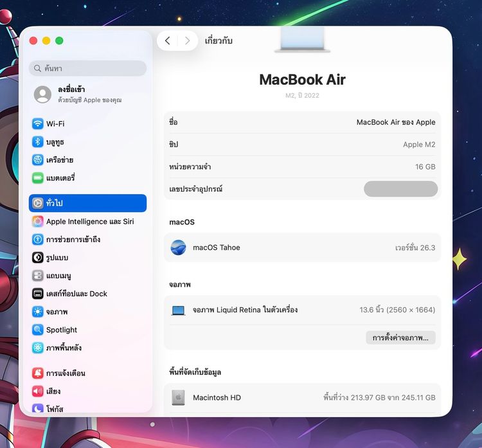Select the Network (เครือข่าย) globe icon
The width and height of the screenshot is (482, 448).
tap(38, 160)
